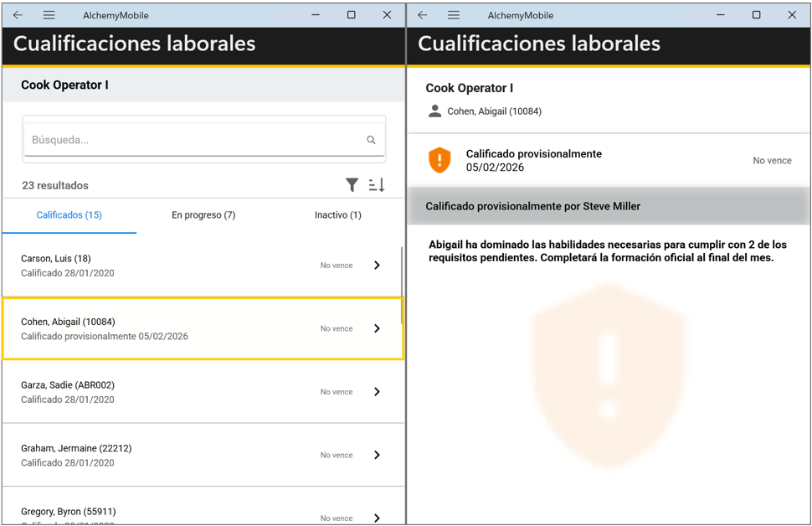Image resolution: width=812 pixels, height=526 pixels.
Task: Expand Carson, Luis row chevron
Action: pos(377,266)
